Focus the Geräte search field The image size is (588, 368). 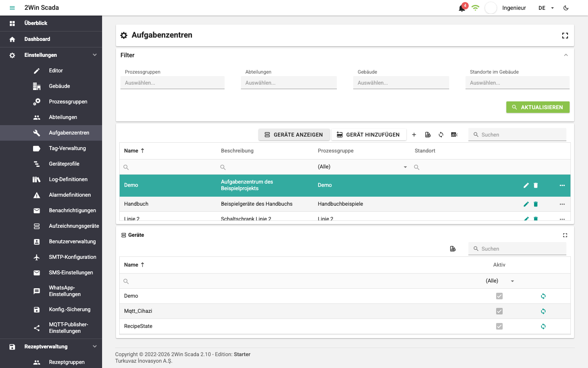click(517, 249)
